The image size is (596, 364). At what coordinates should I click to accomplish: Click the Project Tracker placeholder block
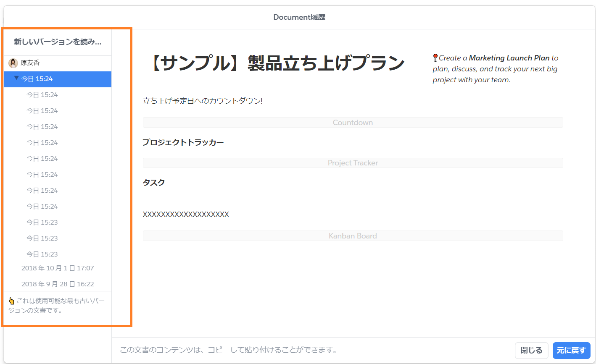point(353,163)
